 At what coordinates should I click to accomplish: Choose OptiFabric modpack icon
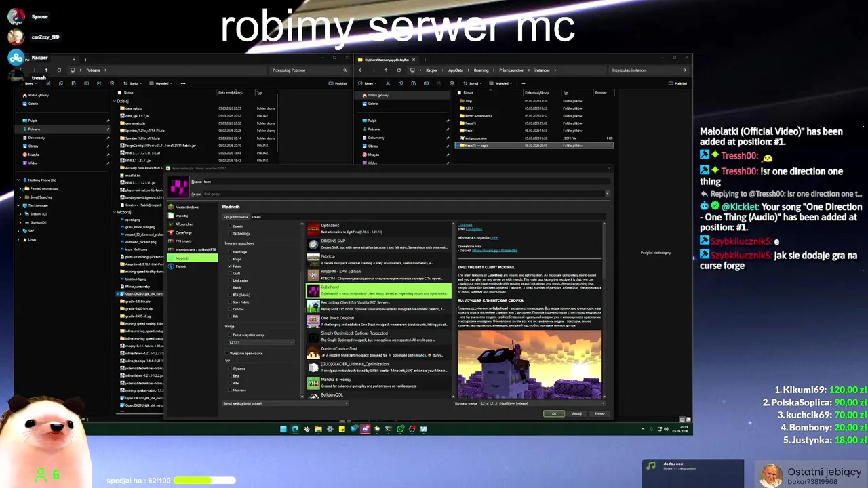(x=313, y=229)
